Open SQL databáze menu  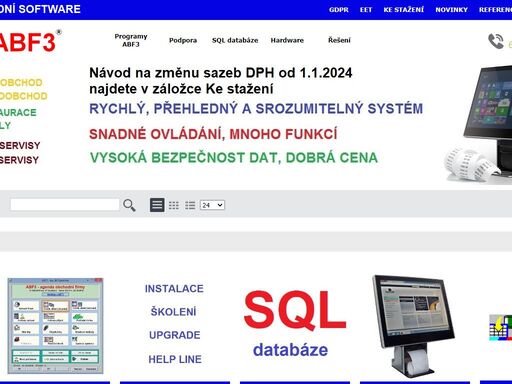235,40
